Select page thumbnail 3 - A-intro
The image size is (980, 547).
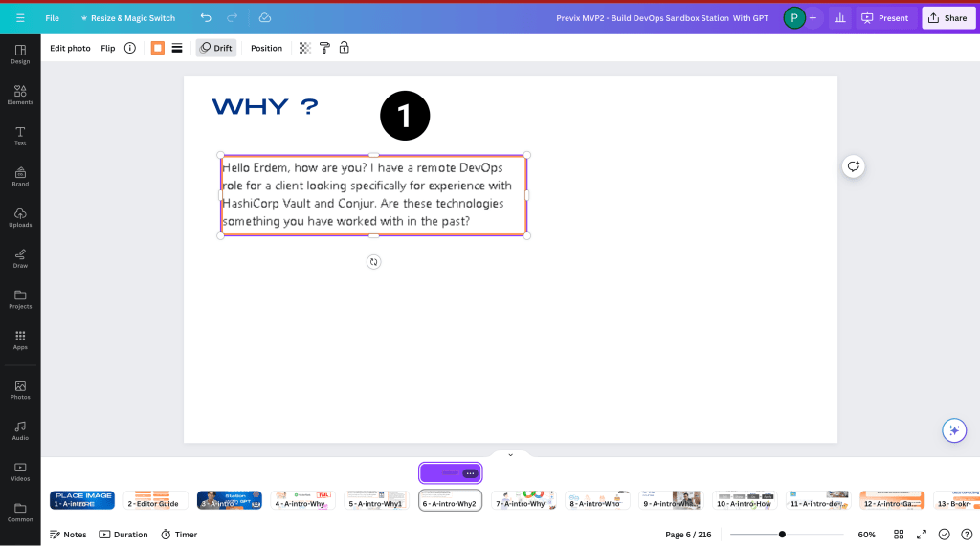pyautogui.click(x=230, y=500)
